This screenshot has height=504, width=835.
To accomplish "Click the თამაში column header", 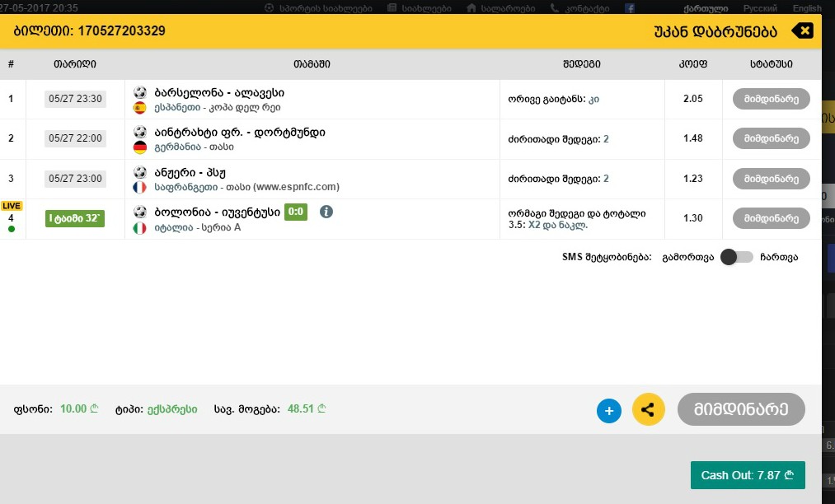I will point(312,64).
